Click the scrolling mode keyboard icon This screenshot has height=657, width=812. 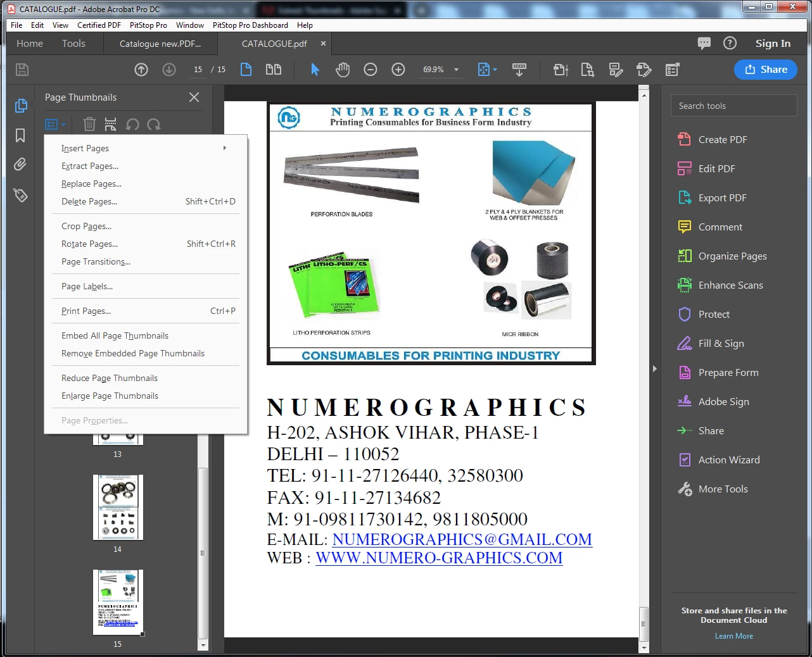click(x=519, y=70)
